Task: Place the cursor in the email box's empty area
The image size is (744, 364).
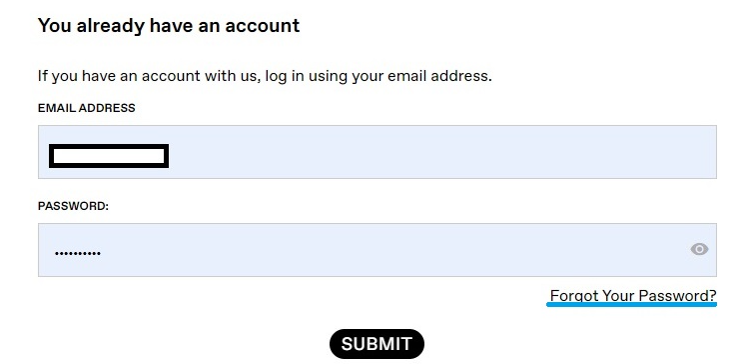Action: pos(441,152)
